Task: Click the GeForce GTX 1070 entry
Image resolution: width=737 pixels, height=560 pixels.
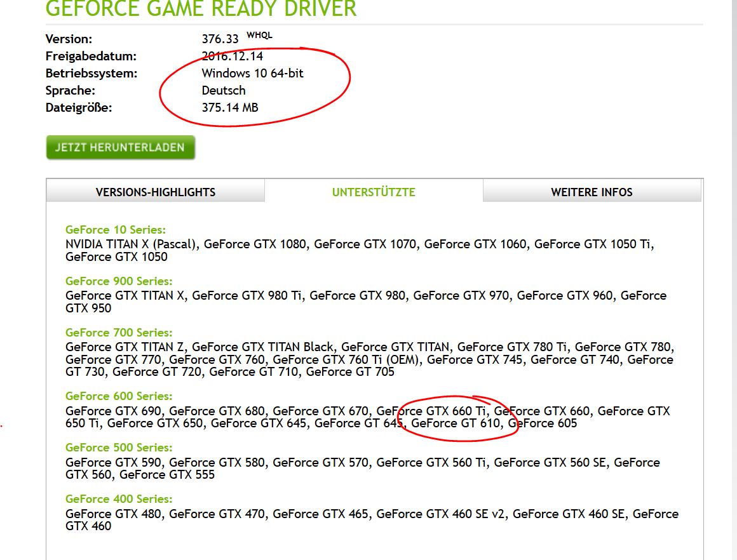Action: [365, 244]
